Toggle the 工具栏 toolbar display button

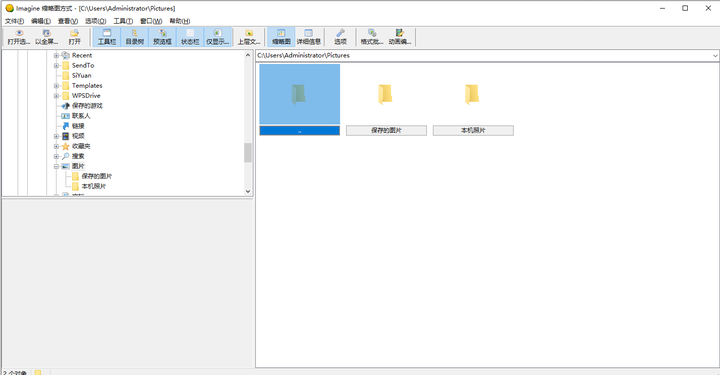107,37
